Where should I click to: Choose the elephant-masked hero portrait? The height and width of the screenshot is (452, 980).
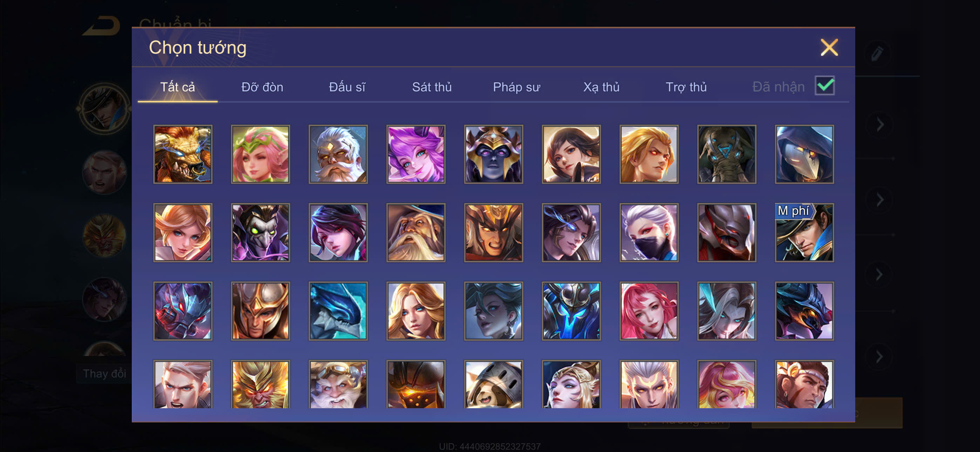727,154
